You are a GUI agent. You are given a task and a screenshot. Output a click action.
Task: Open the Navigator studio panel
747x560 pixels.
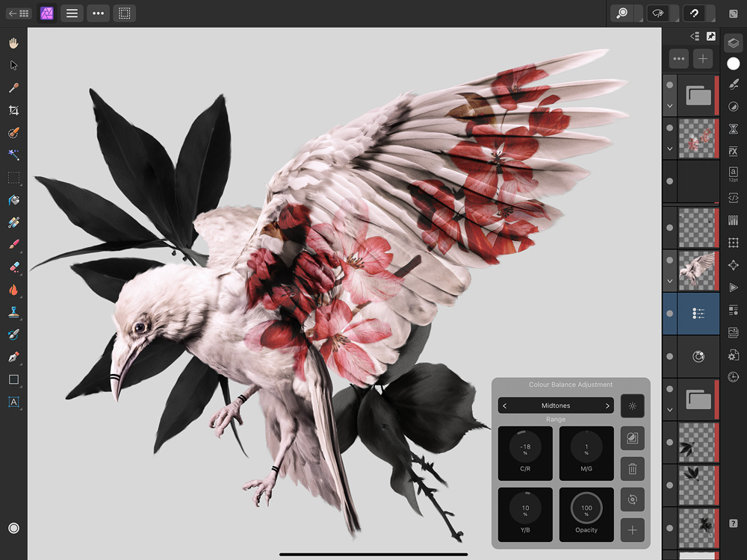[734, 265]
